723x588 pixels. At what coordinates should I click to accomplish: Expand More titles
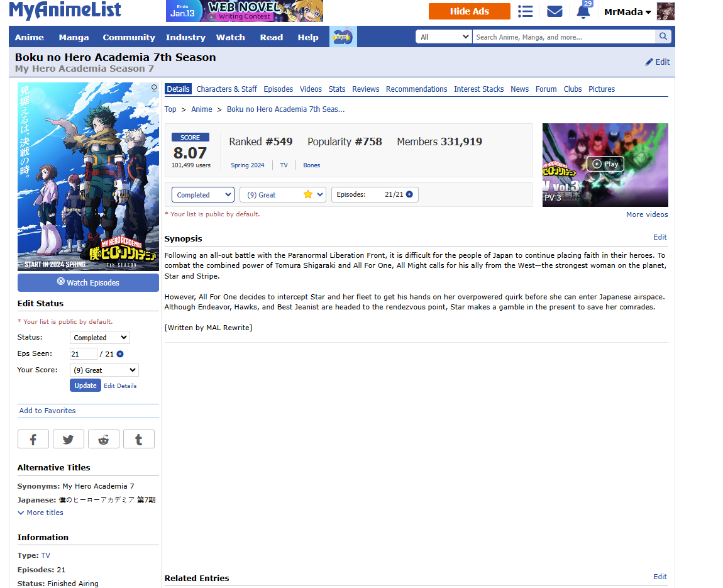coord(41,513)
